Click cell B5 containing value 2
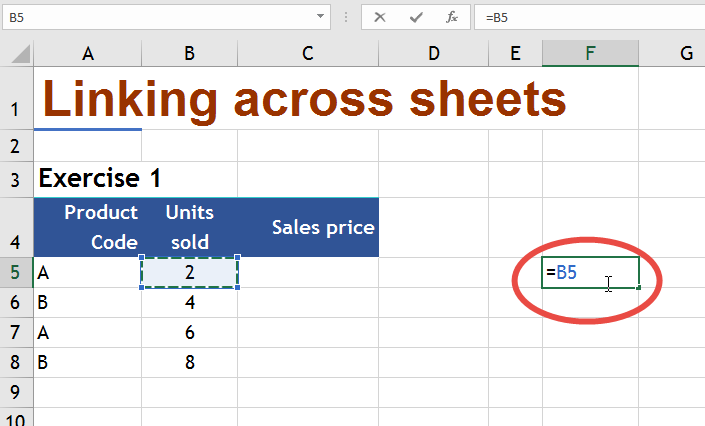Screen dimensions: 705x426 point(189,272)
